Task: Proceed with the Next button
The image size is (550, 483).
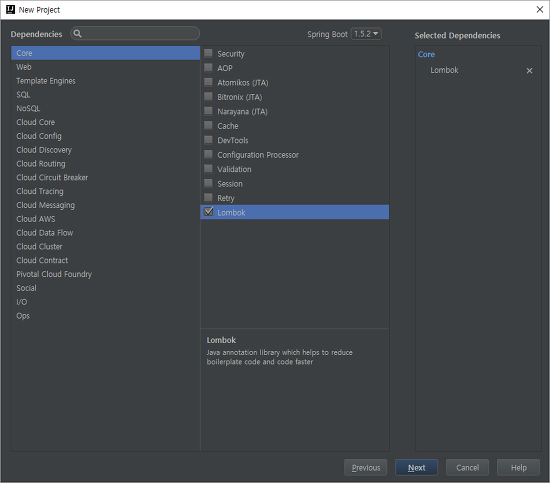Action: click(x=416, y=468)
